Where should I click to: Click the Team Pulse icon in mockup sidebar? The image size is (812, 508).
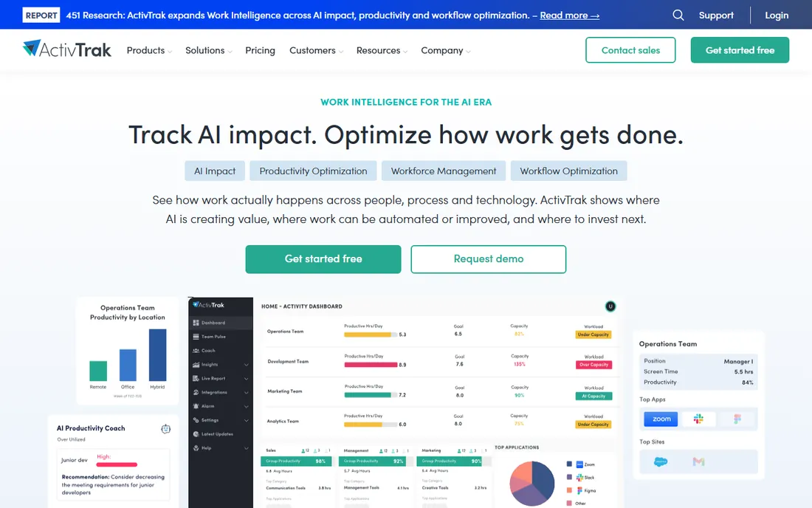click(x=196, y=337)
